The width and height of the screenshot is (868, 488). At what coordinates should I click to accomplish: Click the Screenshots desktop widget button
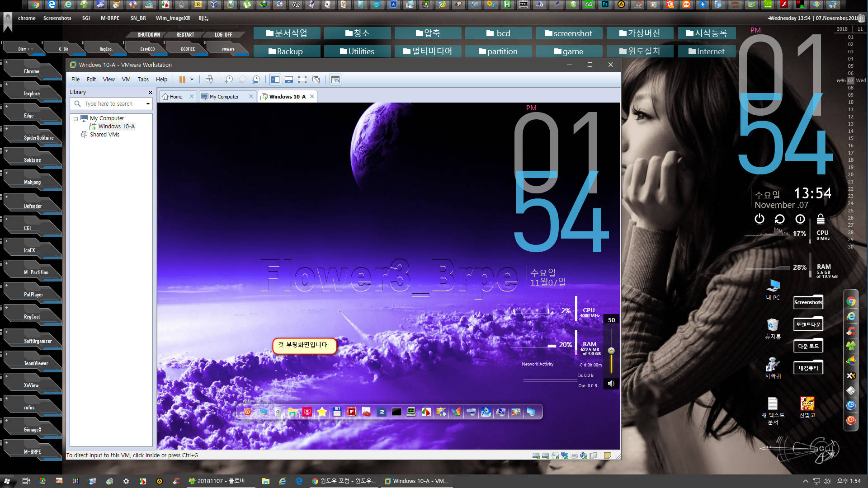click(x=808, y=302)
